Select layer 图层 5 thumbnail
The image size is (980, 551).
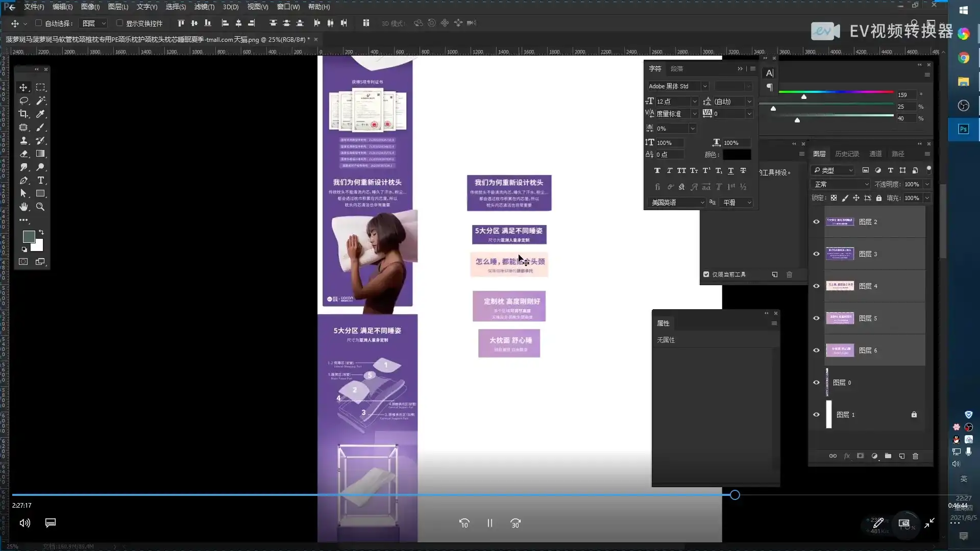pos(840,318)
